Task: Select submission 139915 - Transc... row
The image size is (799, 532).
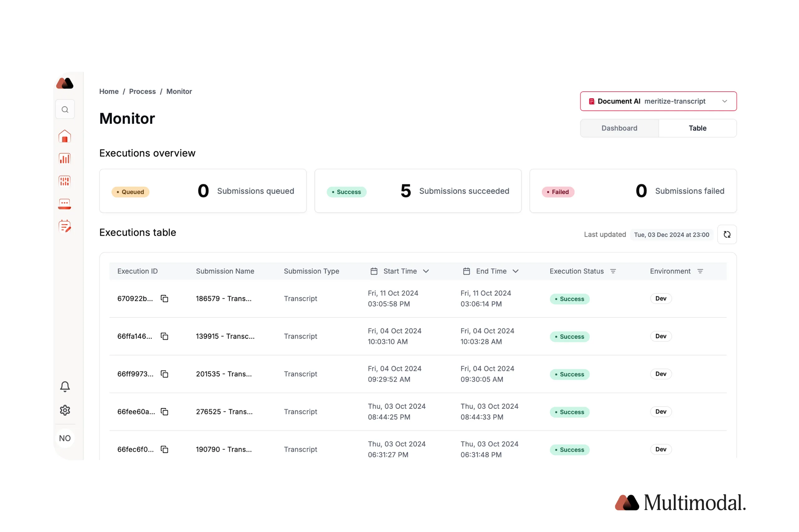Action: tap(418, 336)
